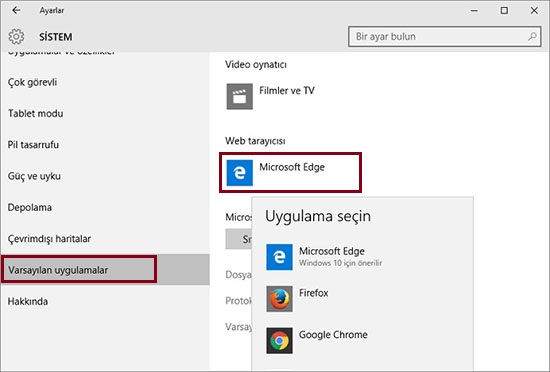The width and height of the screenshot is (550, 372).
Task: Click the magnifier search icon
Action: pos(532,36)
